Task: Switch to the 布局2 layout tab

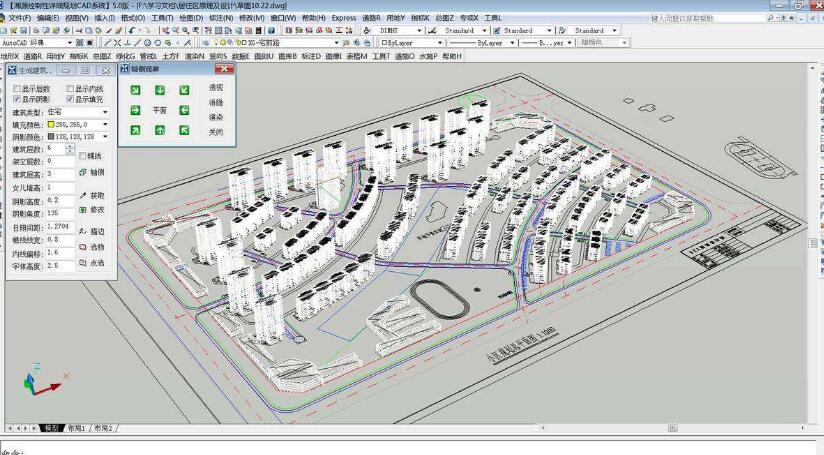Action: (x=103, y=428)
